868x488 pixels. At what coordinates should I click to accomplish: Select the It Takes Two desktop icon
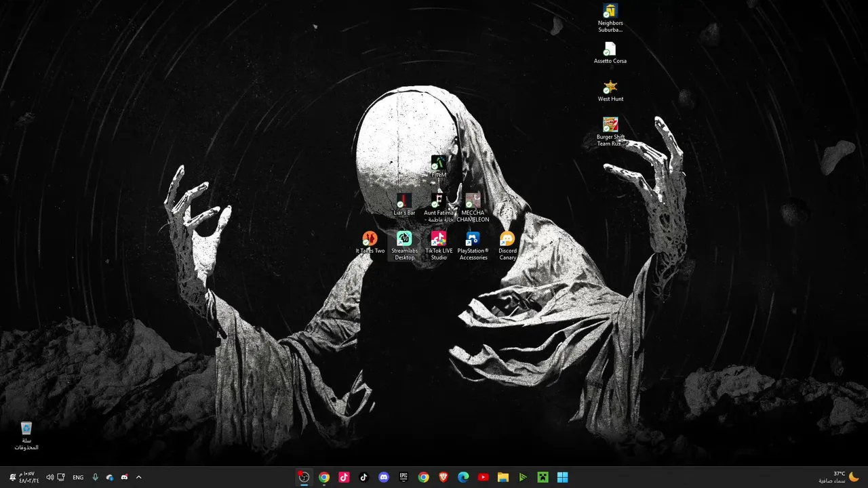coord(370,243)
